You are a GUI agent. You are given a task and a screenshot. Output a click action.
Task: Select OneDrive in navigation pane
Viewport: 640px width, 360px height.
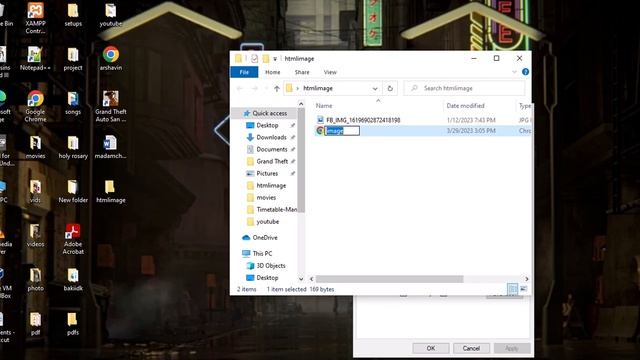tap(265, 238)
